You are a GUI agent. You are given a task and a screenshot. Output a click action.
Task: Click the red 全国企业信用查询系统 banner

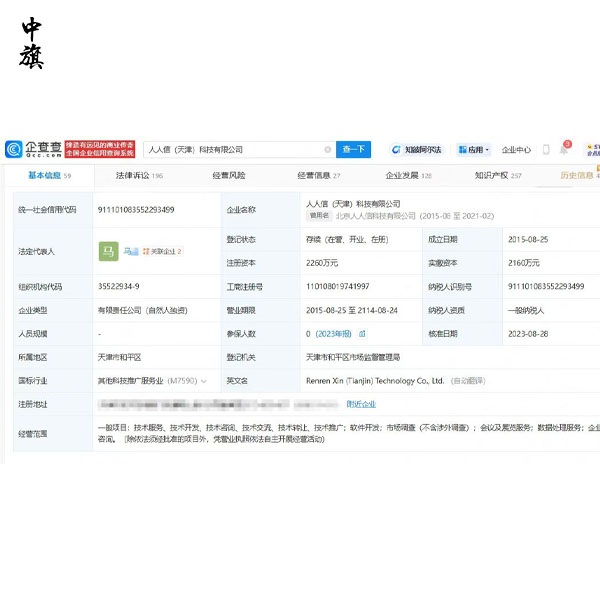[99, 149]
